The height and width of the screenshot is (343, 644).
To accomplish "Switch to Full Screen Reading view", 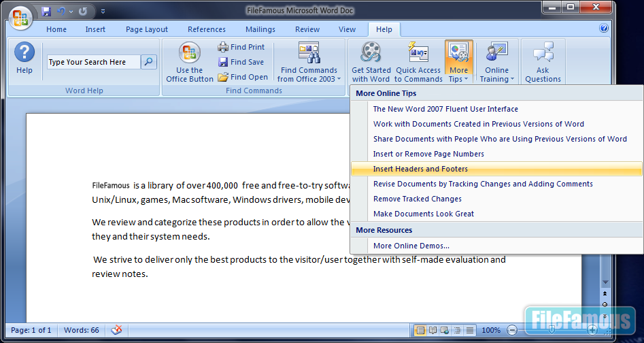I will [433, 330].
